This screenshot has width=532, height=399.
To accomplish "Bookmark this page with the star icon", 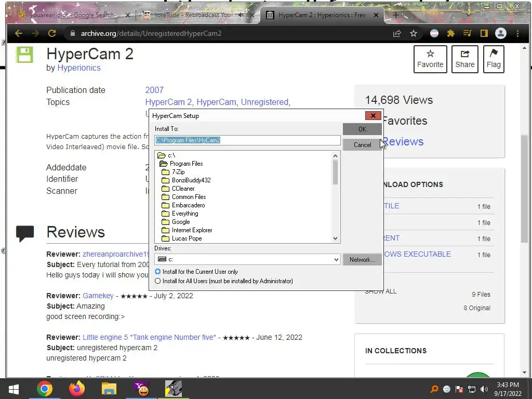I will (x=413, y=33).
